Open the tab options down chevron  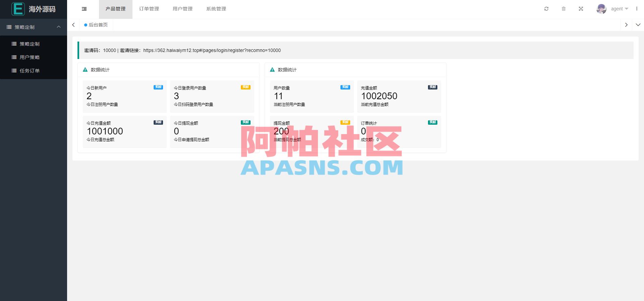638,25
